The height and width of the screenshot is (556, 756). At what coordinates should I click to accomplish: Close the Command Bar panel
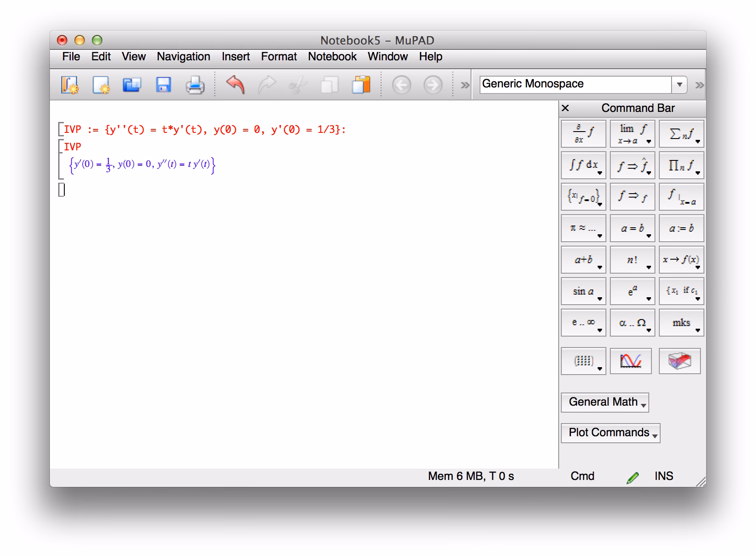point(565,108)
